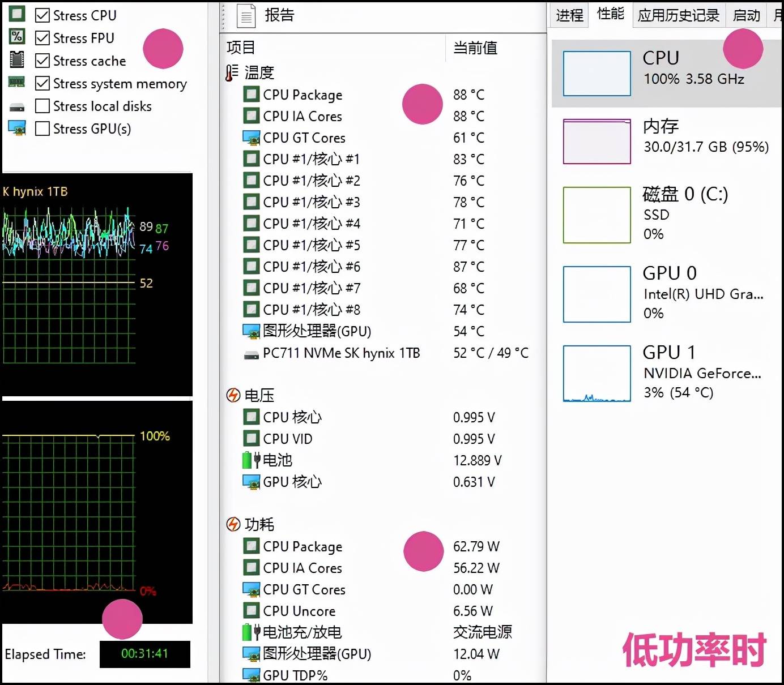
Task: Uncheck the Stress FPU option
Action: tap(42, 37)
